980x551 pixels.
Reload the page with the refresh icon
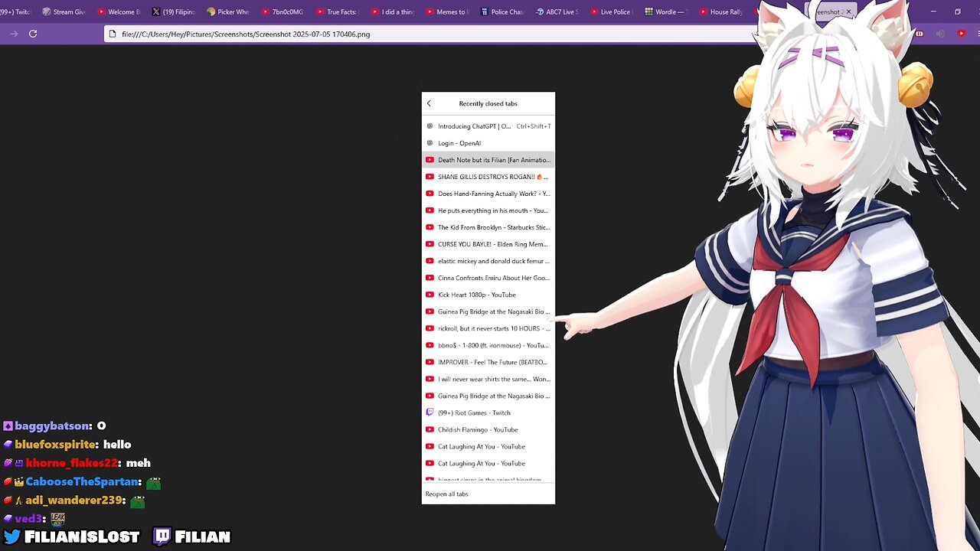click(x=33, y=34)
